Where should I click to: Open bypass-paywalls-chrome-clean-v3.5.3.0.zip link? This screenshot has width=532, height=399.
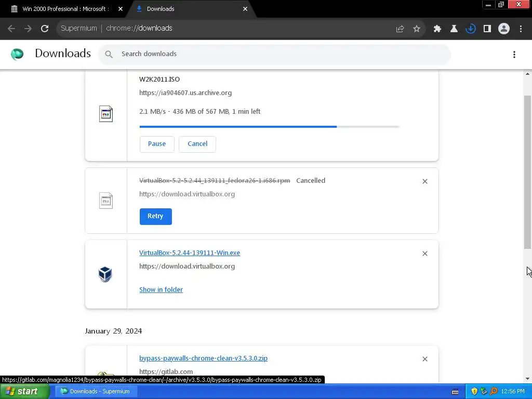coord(203,358)
